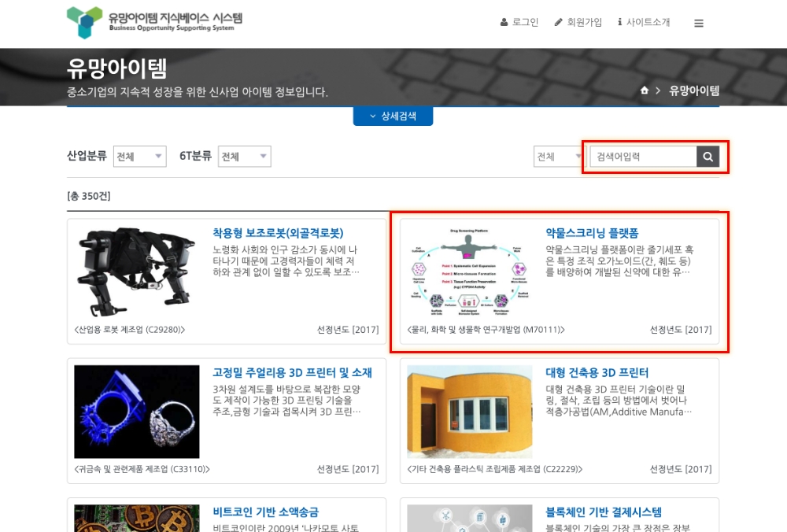Click the drug screening diagram thumbnail
Viewport: 787px width, 532px height.
tap(469, 272)
